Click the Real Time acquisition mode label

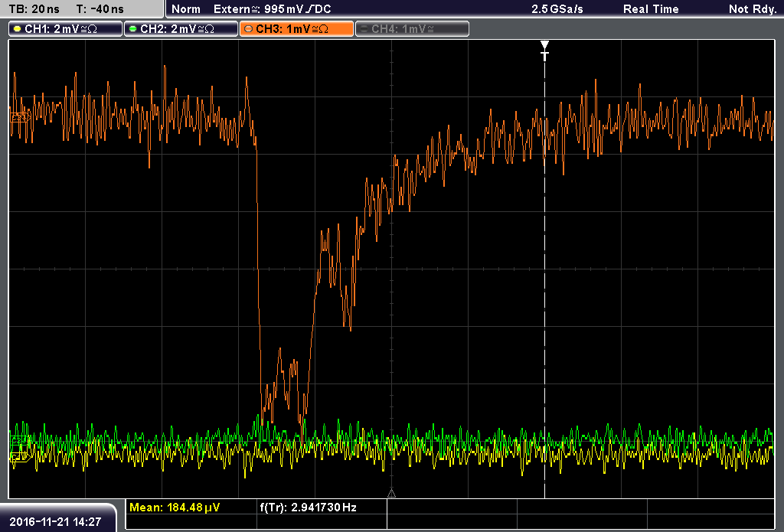(x=651, y=9)
